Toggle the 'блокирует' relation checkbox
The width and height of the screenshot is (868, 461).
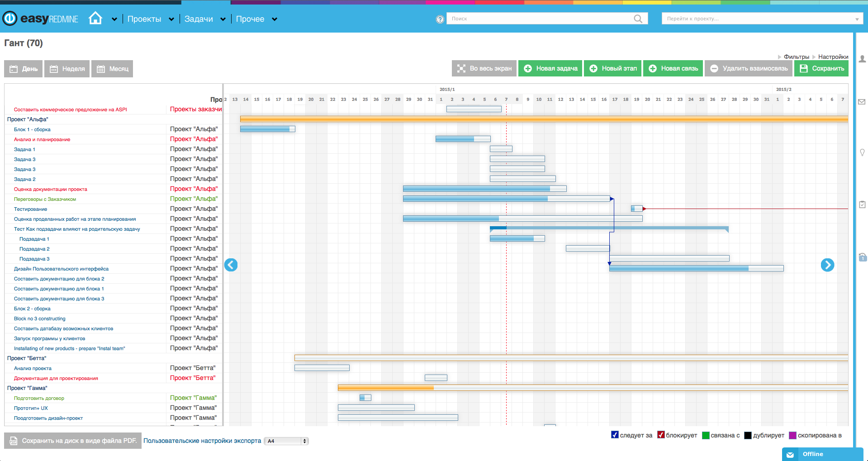point(661,435)
